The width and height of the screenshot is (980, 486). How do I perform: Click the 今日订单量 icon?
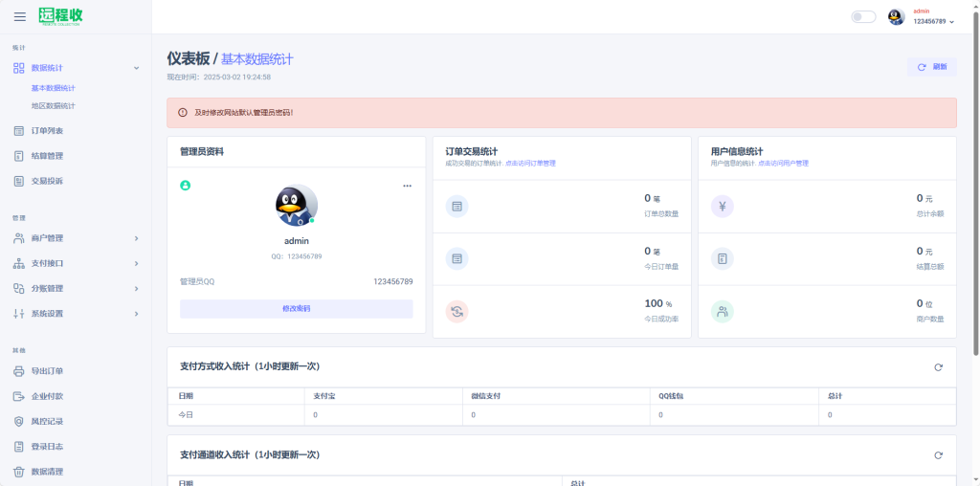click(x=457, y=258)
